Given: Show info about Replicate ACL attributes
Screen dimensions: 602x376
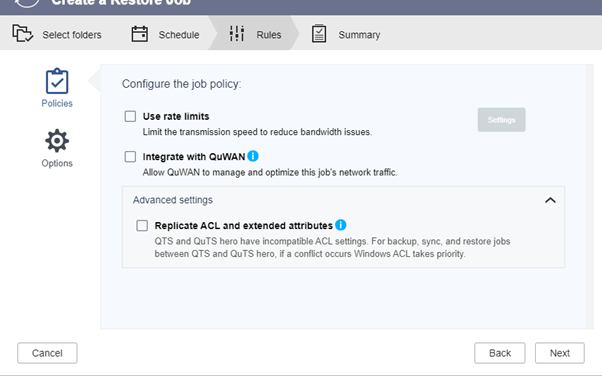Looking at the screenshot, I should [341, 225].
